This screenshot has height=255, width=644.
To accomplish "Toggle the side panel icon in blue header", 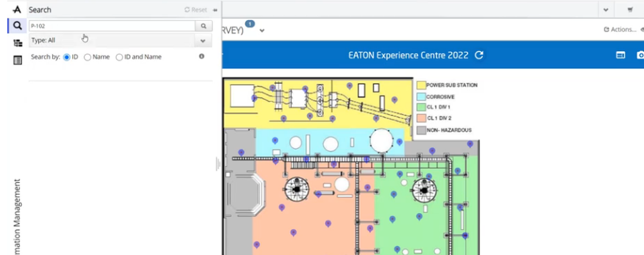I will [621, 55].
